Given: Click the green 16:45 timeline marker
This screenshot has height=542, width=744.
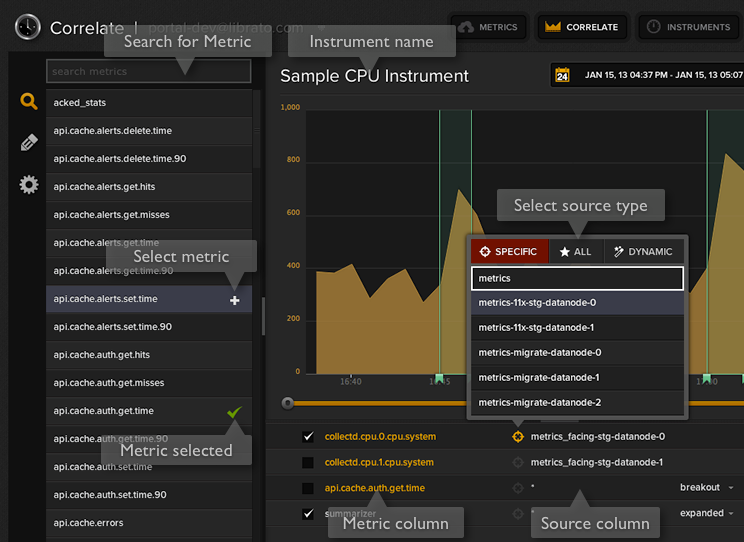Looking at the screenshot, I should pos(439,379).
